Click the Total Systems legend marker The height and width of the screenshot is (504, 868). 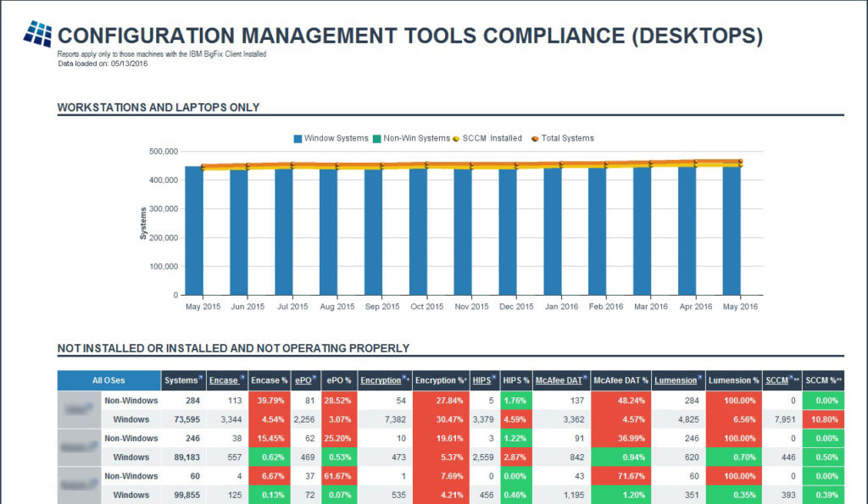click(535, 139)
